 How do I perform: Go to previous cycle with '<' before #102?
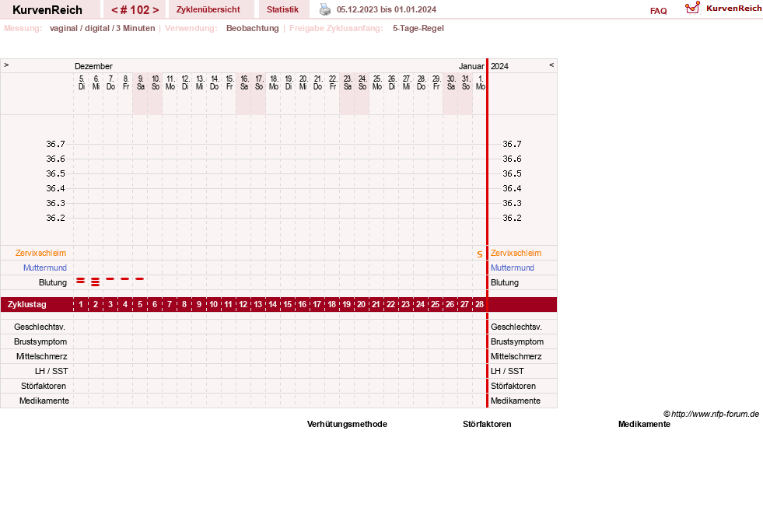114,10
